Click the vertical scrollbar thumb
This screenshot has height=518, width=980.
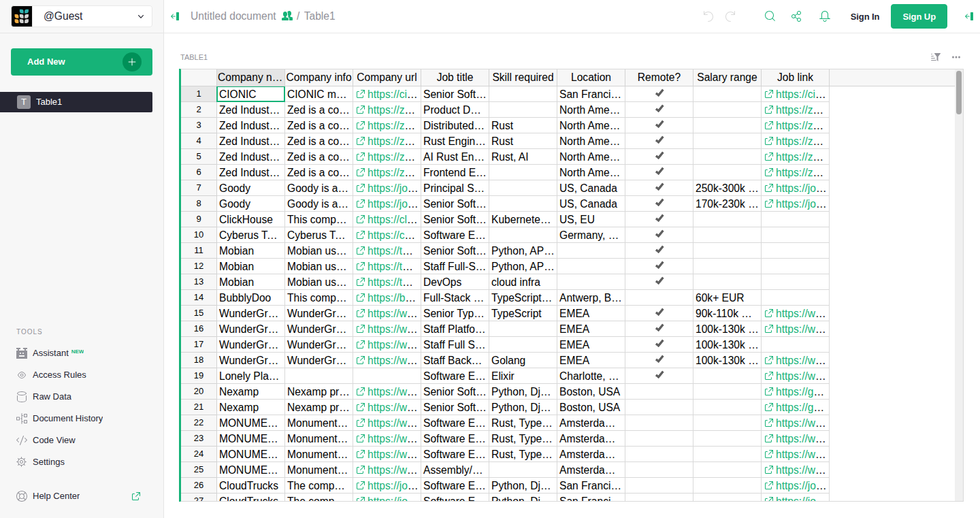tap(959, 93)
